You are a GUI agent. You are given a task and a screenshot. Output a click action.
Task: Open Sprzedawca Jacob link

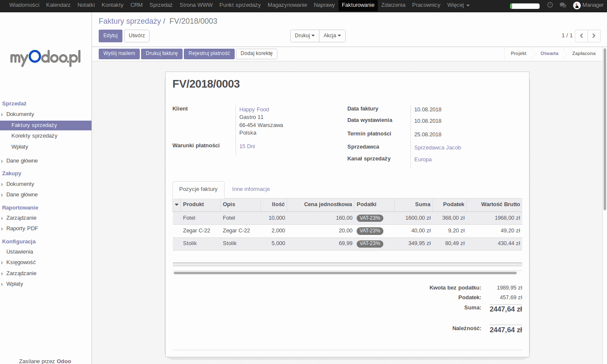coord(438,148)
